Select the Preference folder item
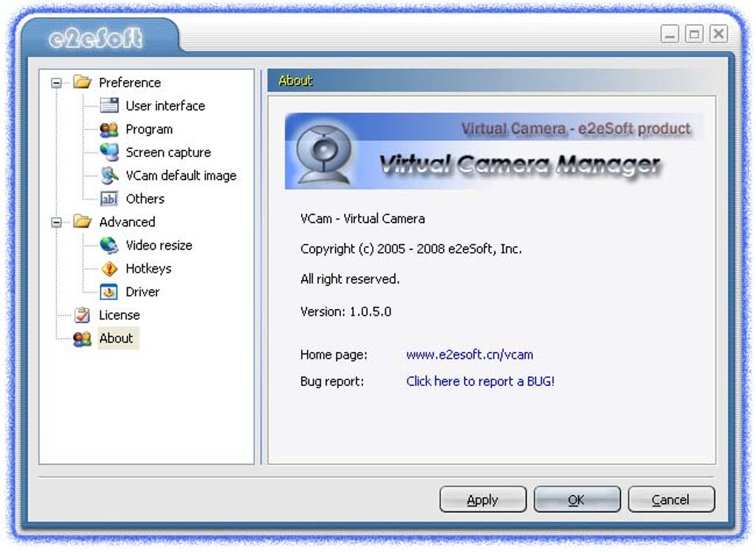 (130, 82)
